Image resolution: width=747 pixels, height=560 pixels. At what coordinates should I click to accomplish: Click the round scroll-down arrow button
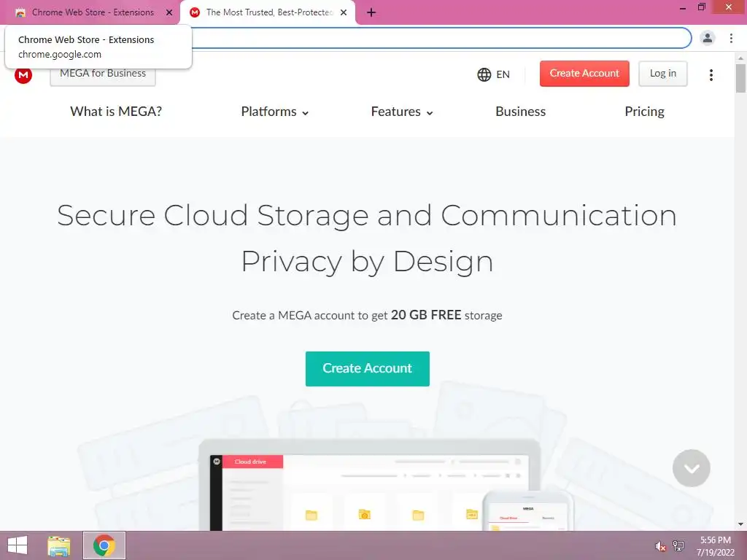tap(692, 468)
